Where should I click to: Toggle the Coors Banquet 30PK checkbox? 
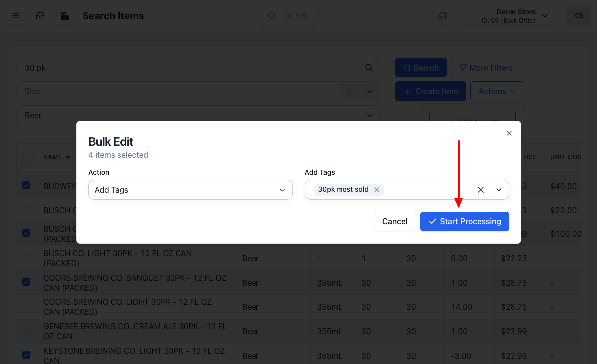[x=26, y=282]
